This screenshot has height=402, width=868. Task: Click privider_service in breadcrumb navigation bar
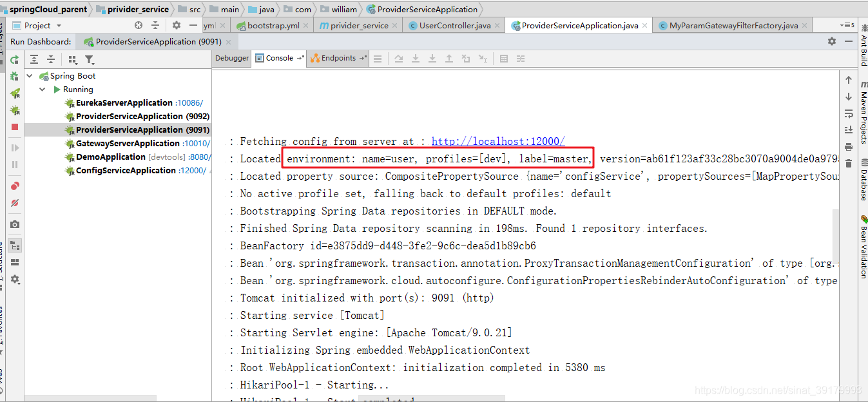click(x=132, y=9)
